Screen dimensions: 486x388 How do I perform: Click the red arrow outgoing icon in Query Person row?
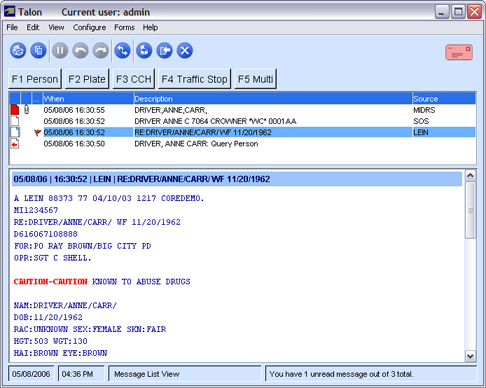(x=15, y=144)
